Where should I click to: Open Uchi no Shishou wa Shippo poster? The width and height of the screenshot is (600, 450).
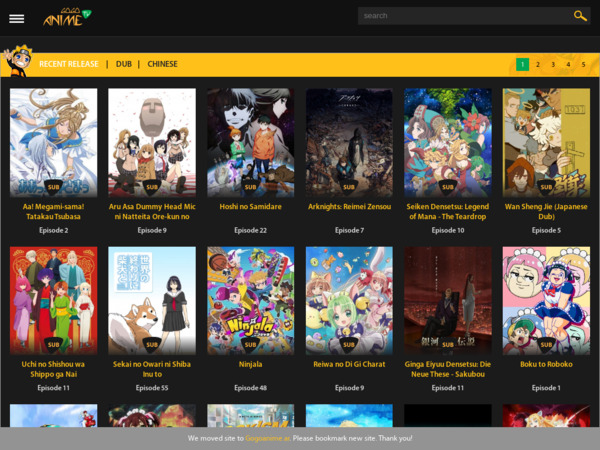[54, 300]
